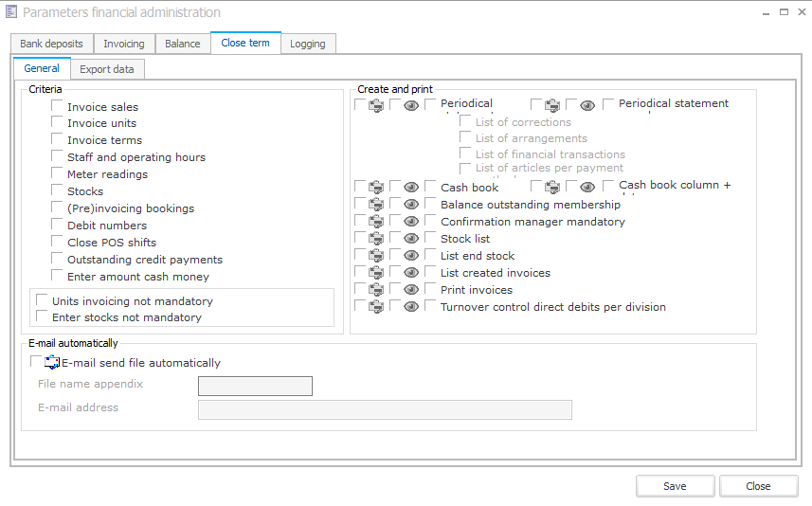The image size is (812, 506).
Task: Click printer icon in Periodical row
Action: pos(376,106)
